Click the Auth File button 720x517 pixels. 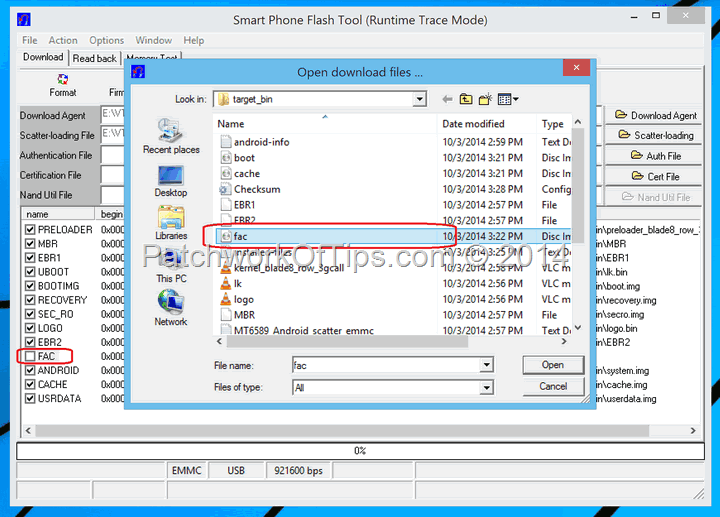(x=656, y=156)
